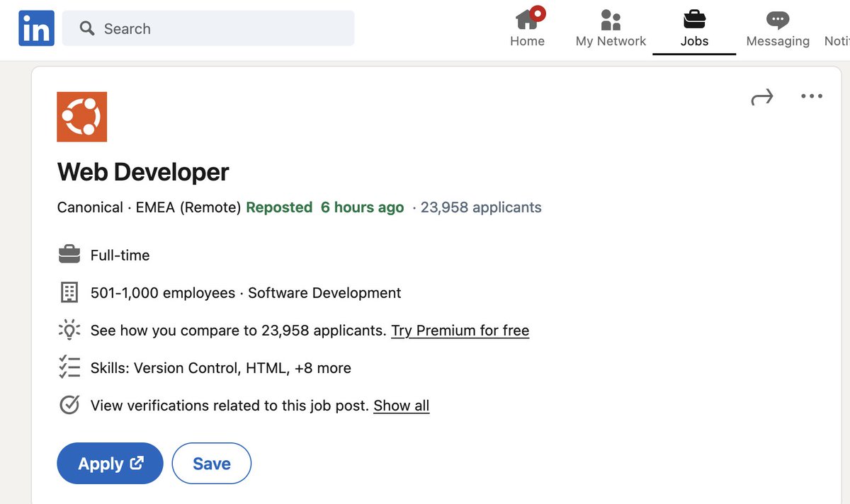This screenshot has height=504, width=850.
Task: Click the Save job button
Action: pyautogui.click(x=212, y=464)
